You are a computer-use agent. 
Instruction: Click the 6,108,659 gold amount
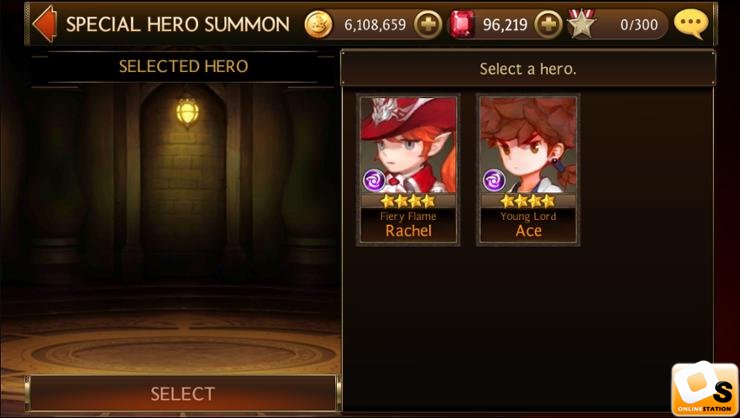(x=375, y=25)
